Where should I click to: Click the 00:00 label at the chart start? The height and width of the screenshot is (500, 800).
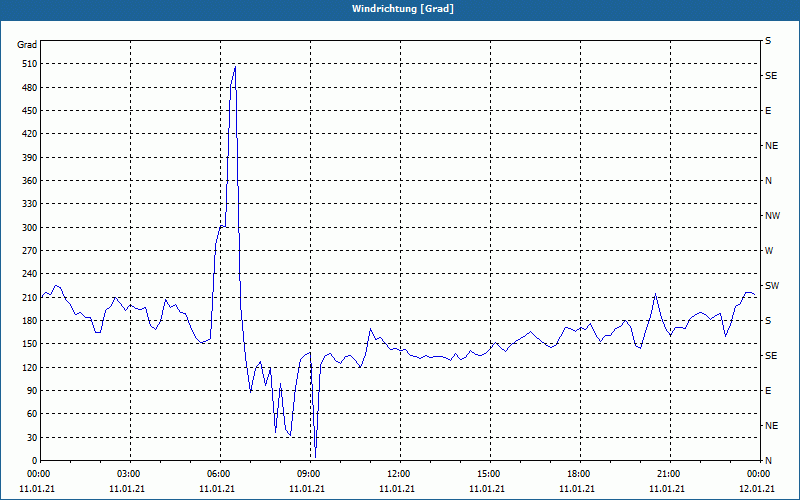tap(37, 474)
